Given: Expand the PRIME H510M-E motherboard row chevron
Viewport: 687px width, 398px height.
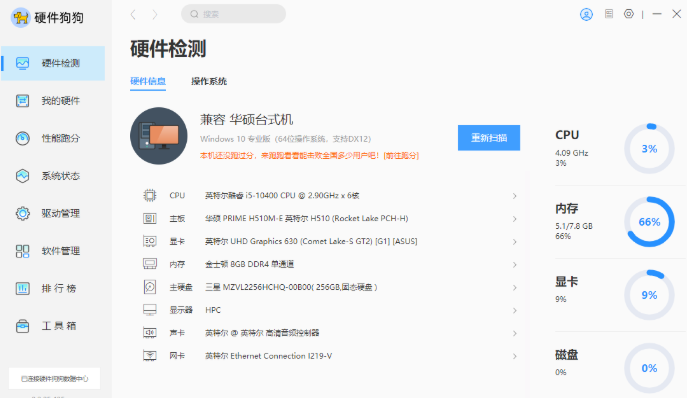Looking at the screenshot, I should coord(515,219).
